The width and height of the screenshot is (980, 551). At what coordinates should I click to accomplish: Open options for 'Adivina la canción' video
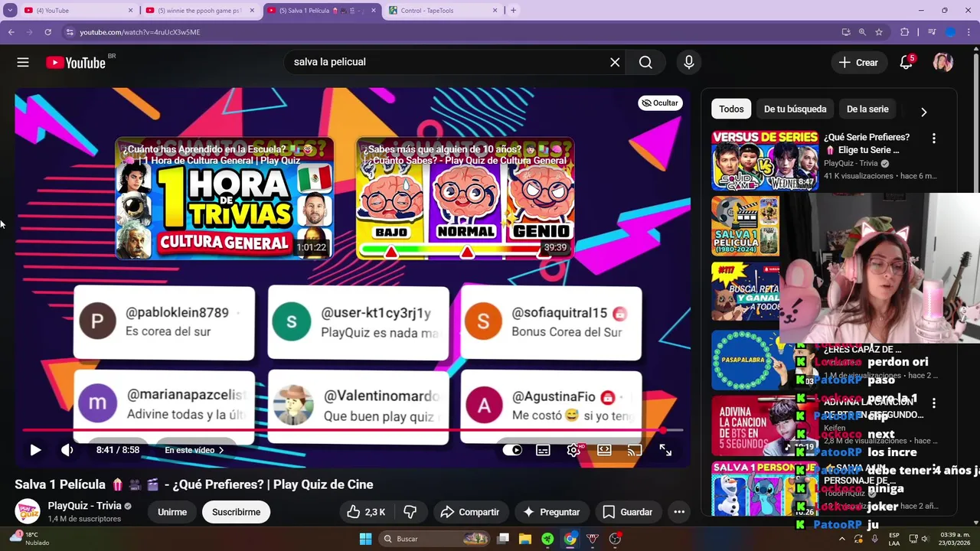pyautogui.click(x=933, y=403)
